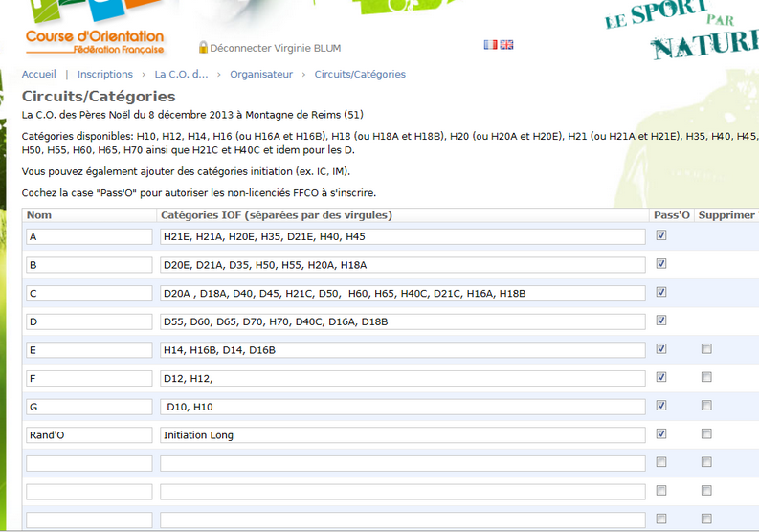Edit the name field containing A

pos(89,236)
